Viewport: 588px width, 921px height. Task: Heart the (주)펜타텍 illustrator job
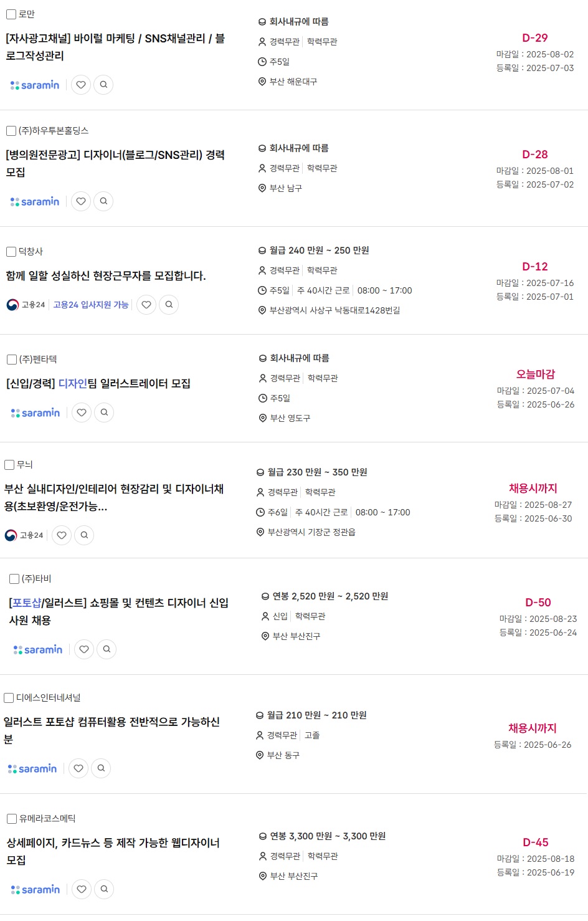(82, 413)
